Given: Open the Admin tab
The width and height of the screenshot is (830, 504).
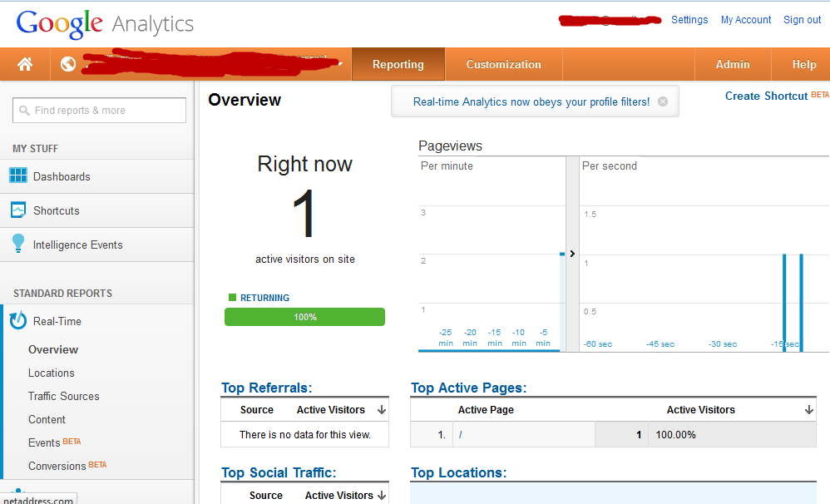Looking at the screenshot, I should coord(733,64).
